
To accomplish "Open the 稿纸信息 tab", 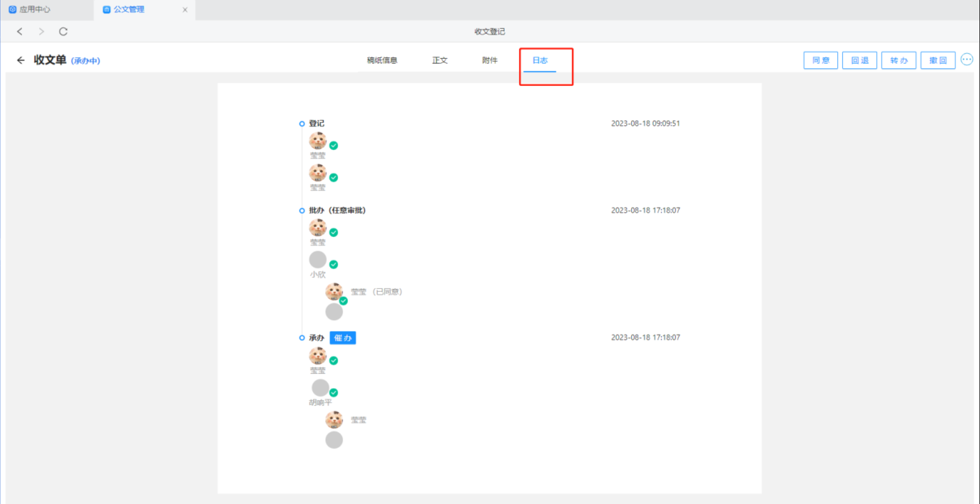I will point(382,60).
